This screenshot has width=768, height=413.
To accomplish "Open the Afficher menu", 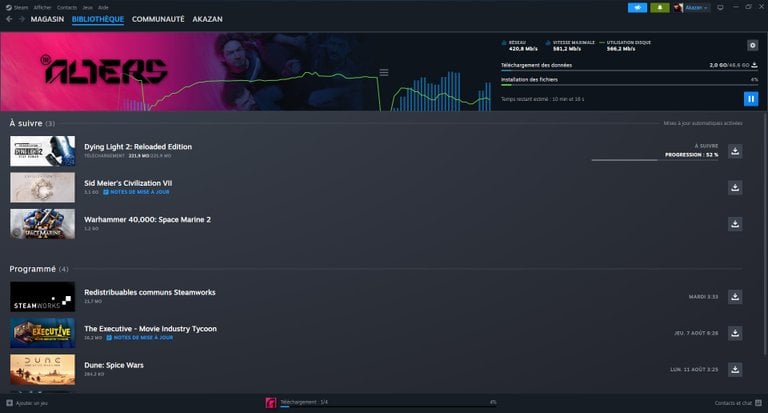I will pos(43,7).
